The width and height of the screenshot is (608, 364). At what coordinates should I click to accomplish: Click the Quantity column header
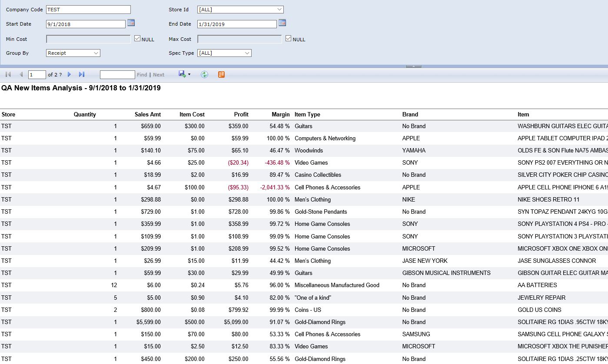click(85, 115)
